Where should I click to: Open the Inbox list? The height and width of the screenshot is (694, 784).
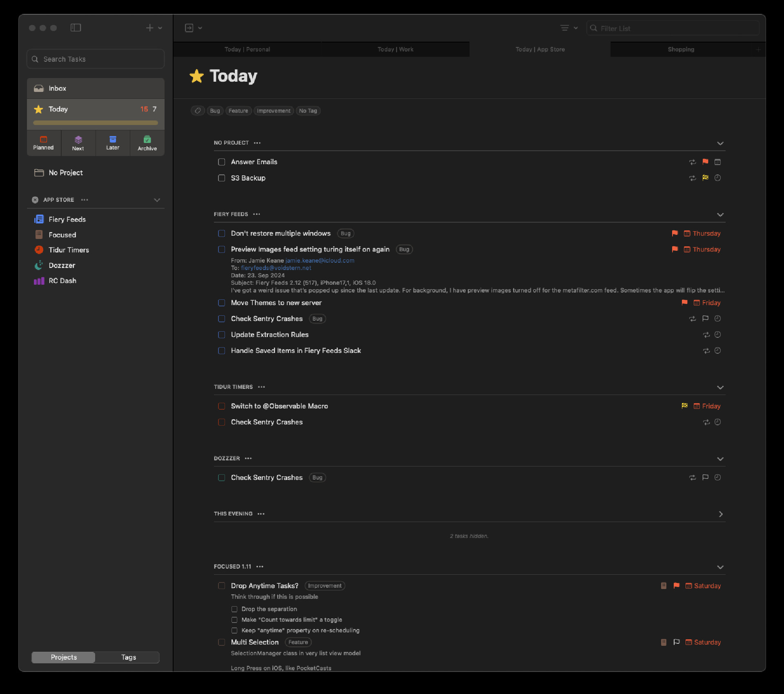point(96,88)
